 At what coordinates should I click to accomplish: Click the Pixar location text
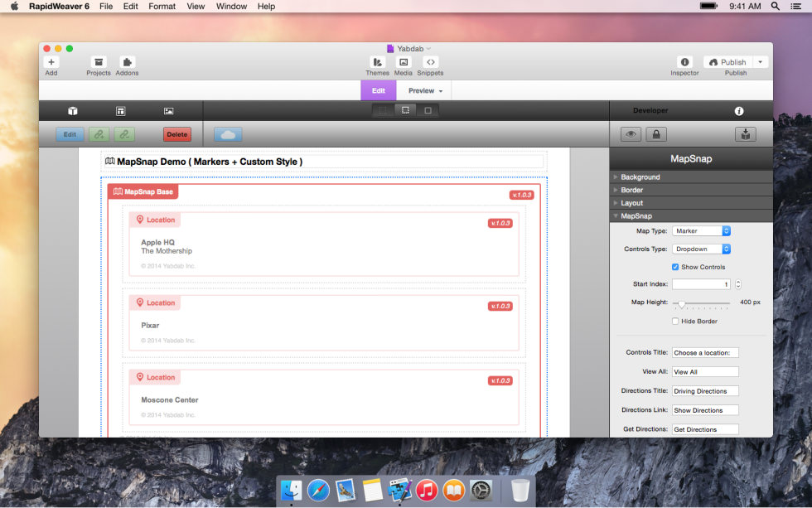[x=150, y=325]
